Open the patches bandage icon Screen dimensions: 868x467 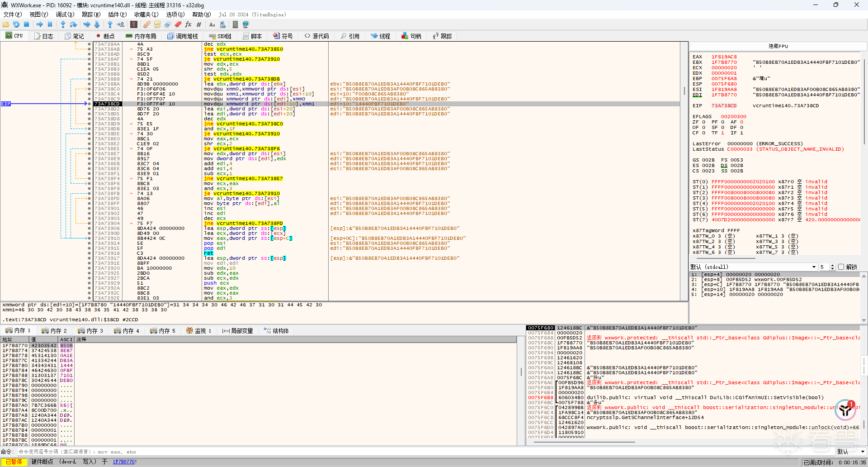147,24
